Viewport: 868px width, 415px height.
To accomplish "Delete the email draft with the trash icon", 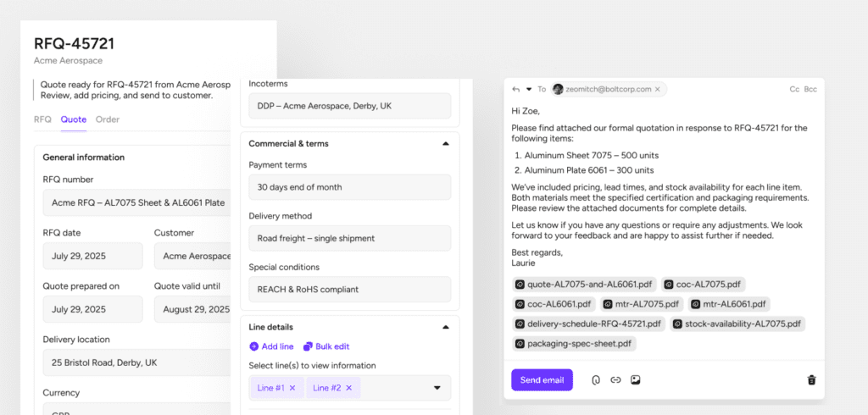I will coord(811,380).
